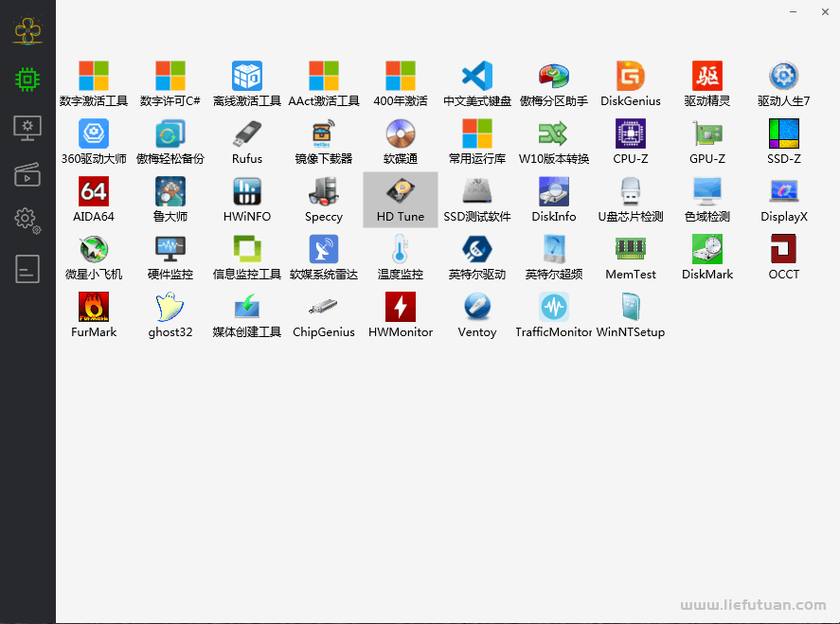Launch 英特尔超频

tap(554, 258)
